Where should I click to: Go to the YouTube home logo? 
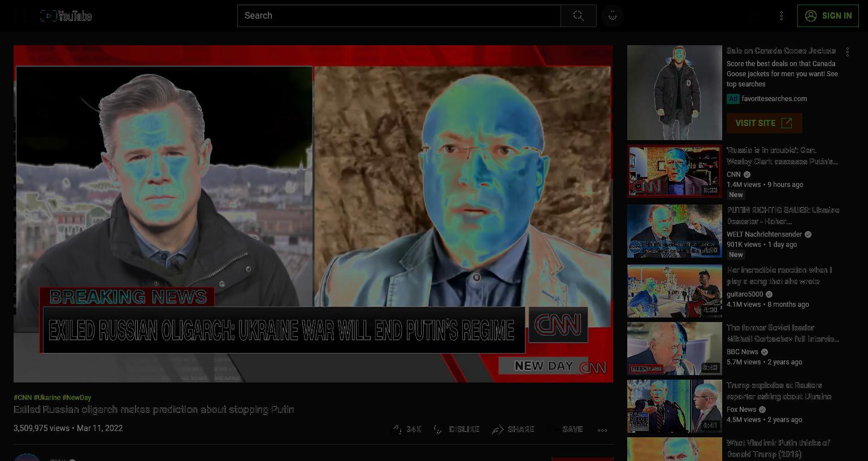66,16
